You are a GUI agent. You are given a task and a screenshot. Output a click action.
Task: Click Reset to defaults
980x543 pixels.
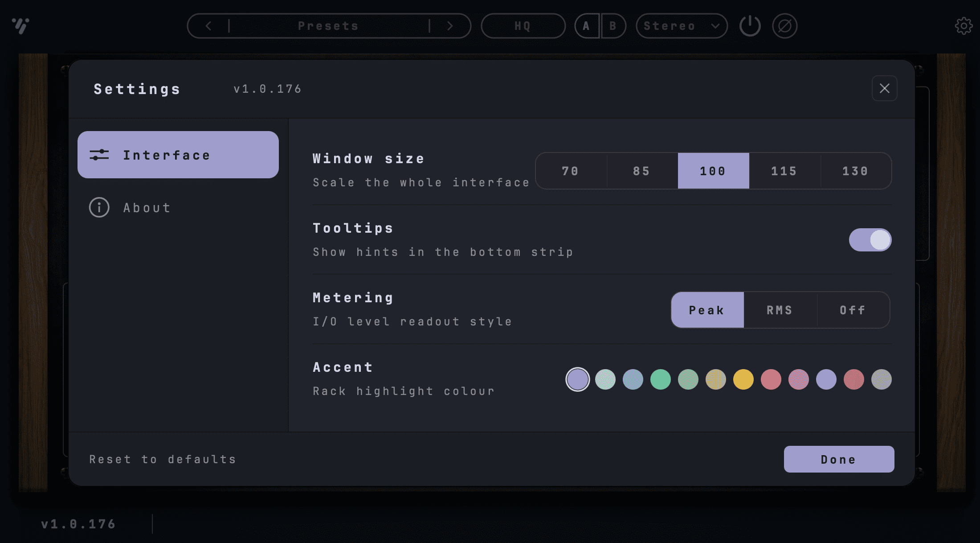[x=163, y=459]
